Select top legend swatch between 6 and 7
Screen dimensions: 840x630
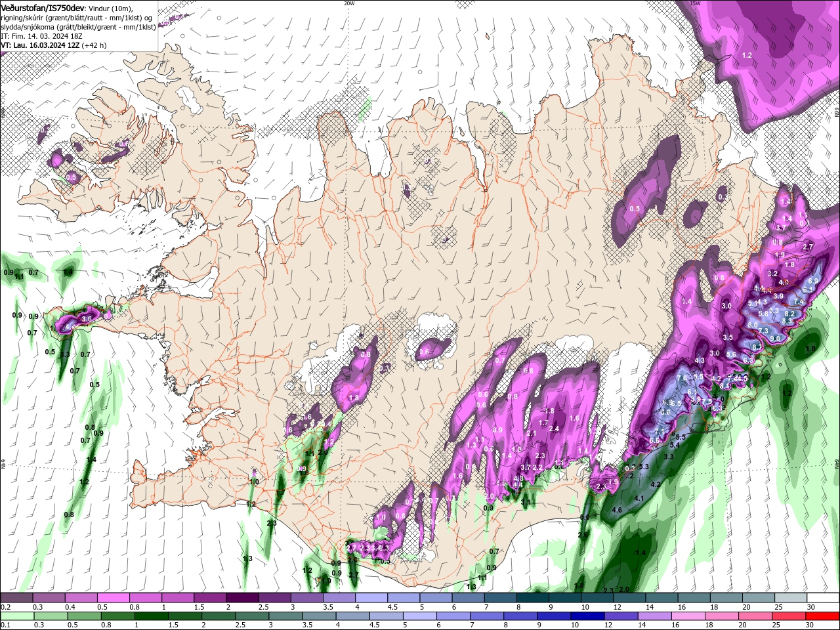click(x=468, y=597)
